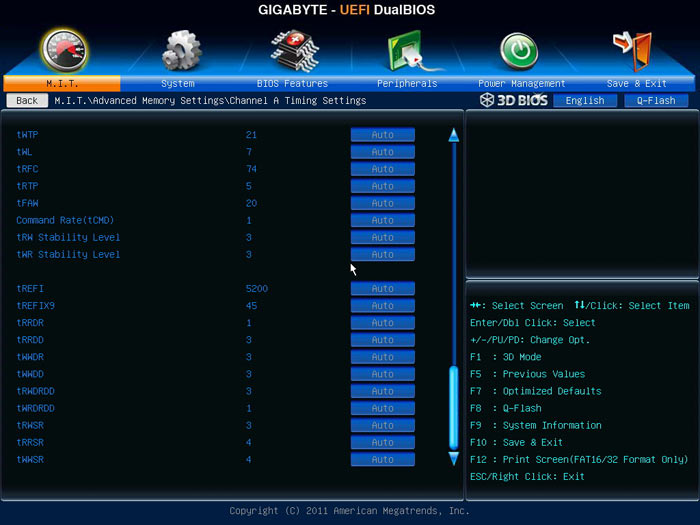The image size is (700, 525).
Task: Click the scroll down arrow in timing list
Action: pos(454,458)
